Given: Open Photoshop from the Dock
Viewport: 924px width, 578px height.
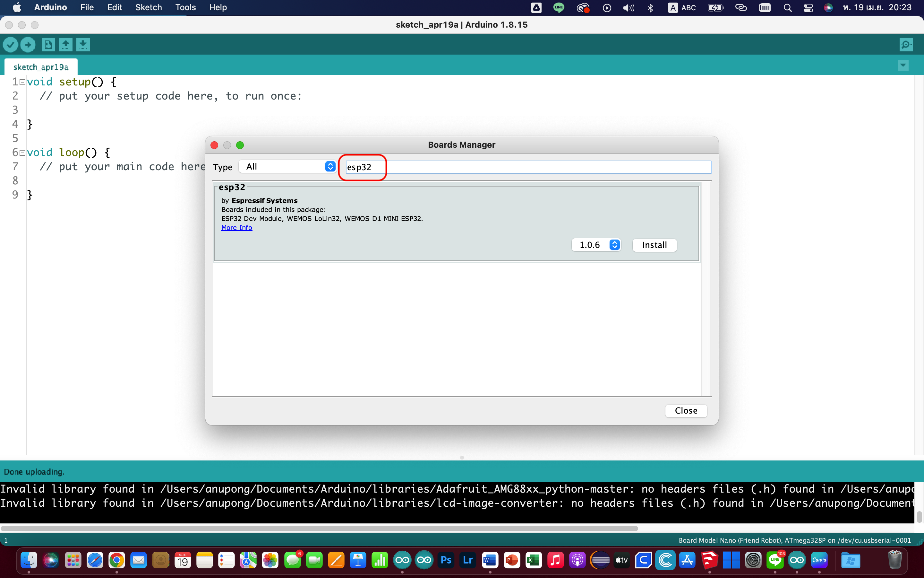Looking at the screenshot, I should 446,560.
